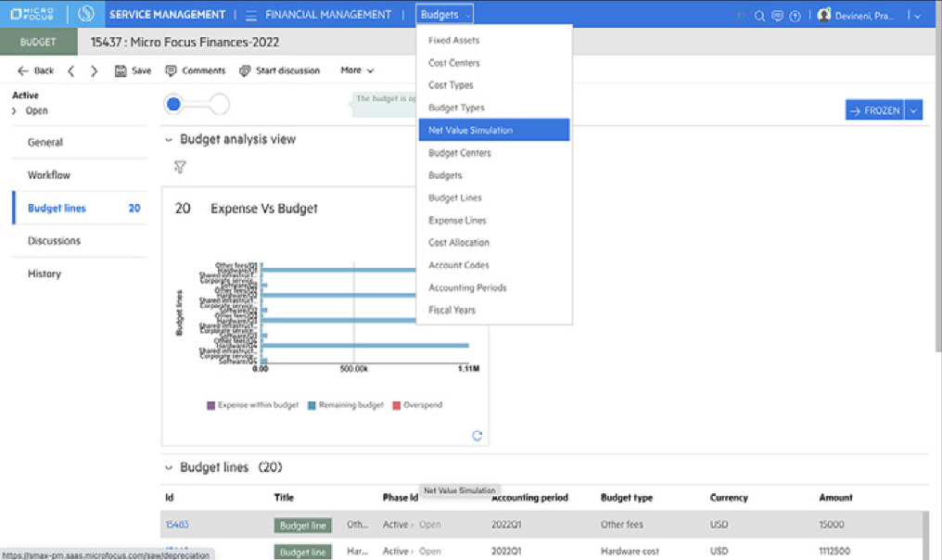Click Start discussion in toolbar
942x560 pixels.
click(279, 70)
